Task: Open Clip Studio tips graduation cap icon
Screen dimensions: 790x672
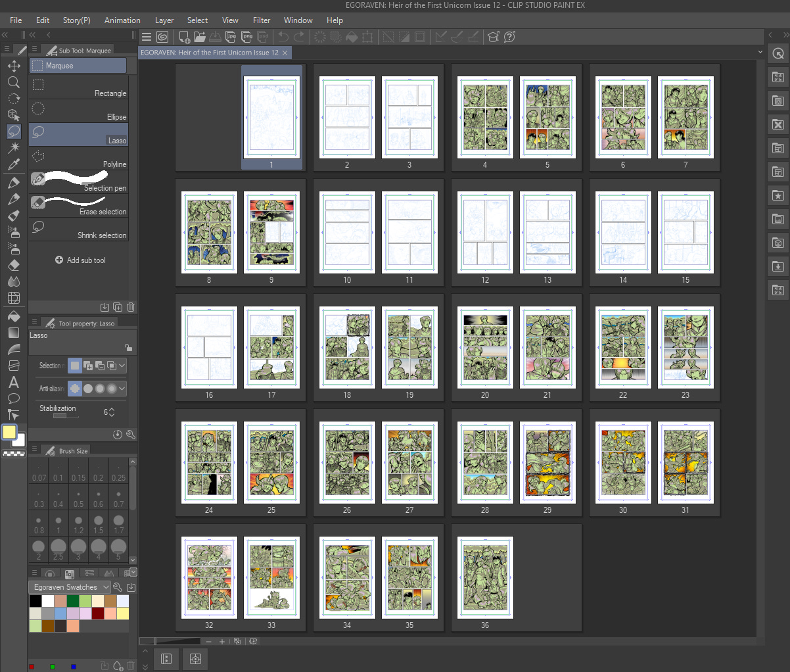Action: tap(494, 37)
